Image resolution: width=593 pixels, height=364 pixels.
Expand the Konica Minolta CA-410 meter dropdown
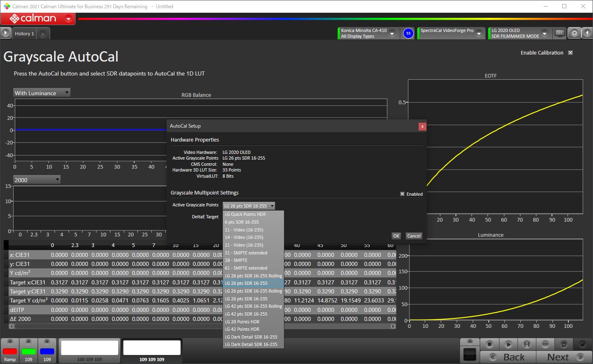(x=392, y=33)
